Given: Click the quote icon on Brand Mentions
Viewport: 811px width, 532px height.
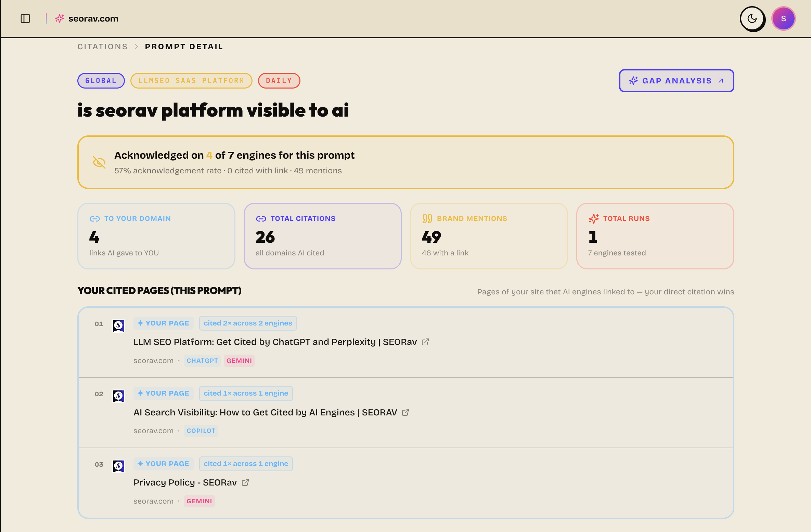Looking at the screenshot, I should [x=427, y=218].
